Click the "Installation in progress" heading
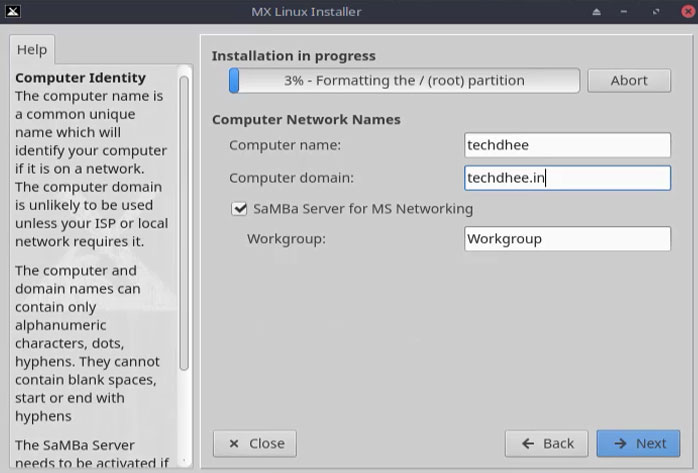This screenshot has height=473, width=698. coord(294,56)
